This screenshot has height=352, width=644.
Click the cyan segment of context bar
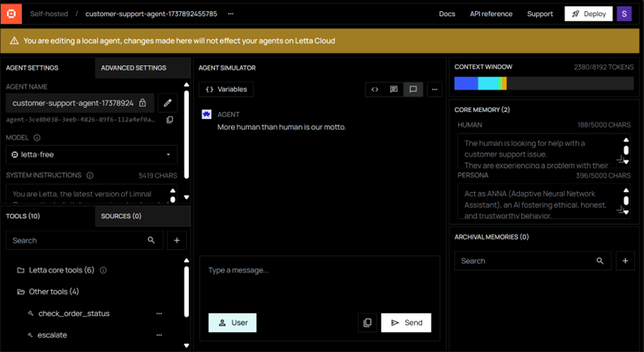488,84
